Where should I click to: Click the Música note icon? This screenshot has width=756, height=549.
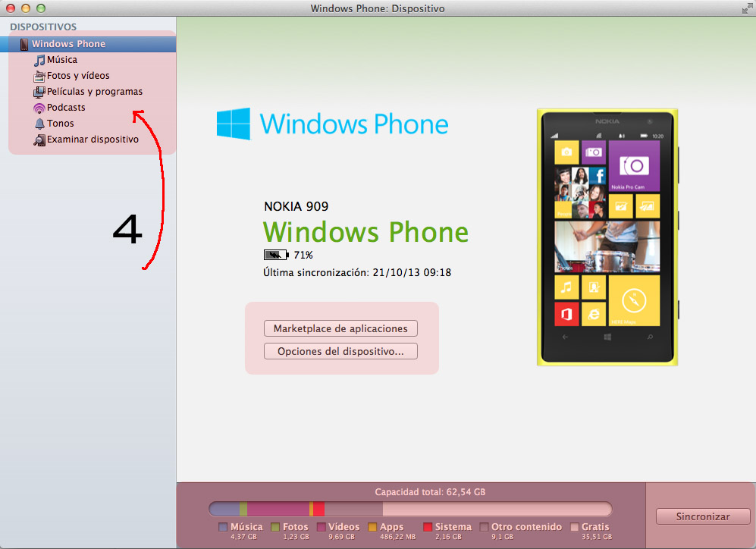point(39,60)
